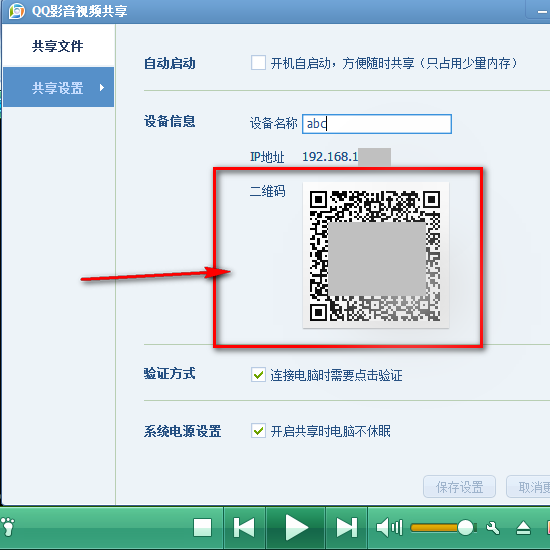Click the 二维码 label

point(268,191)
